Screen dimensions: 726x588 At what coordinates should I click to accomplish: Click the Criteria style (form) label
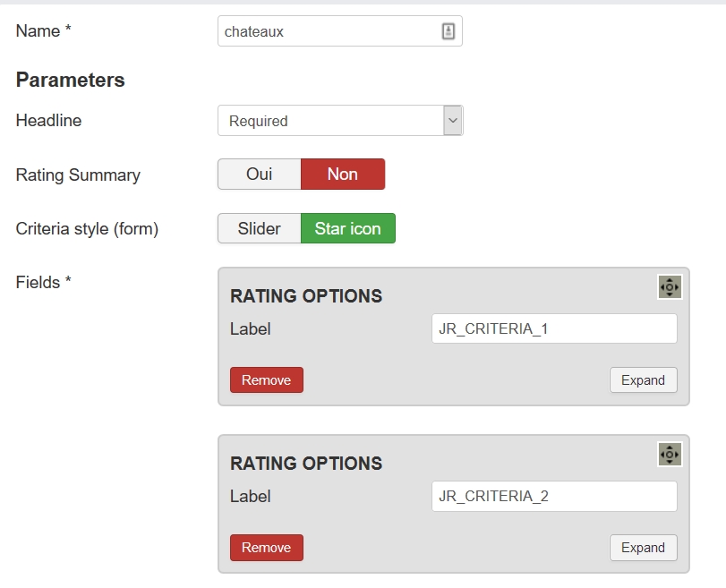(x=87, y=229)
